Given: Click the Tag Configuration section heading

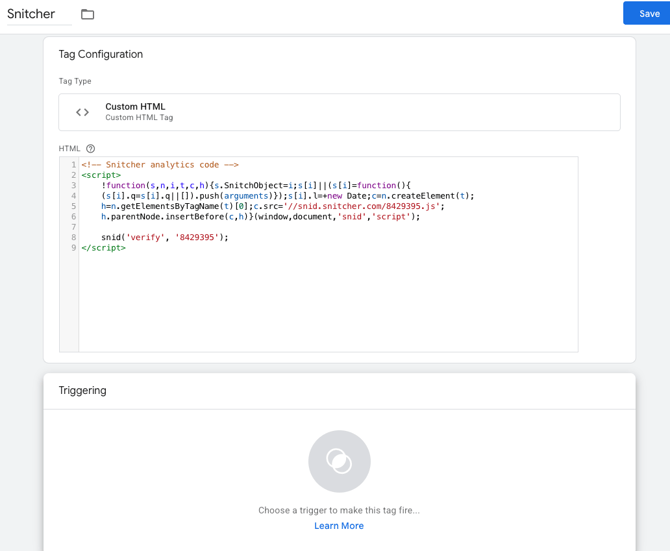Looking at the screenshot, I should click(100, 54).
